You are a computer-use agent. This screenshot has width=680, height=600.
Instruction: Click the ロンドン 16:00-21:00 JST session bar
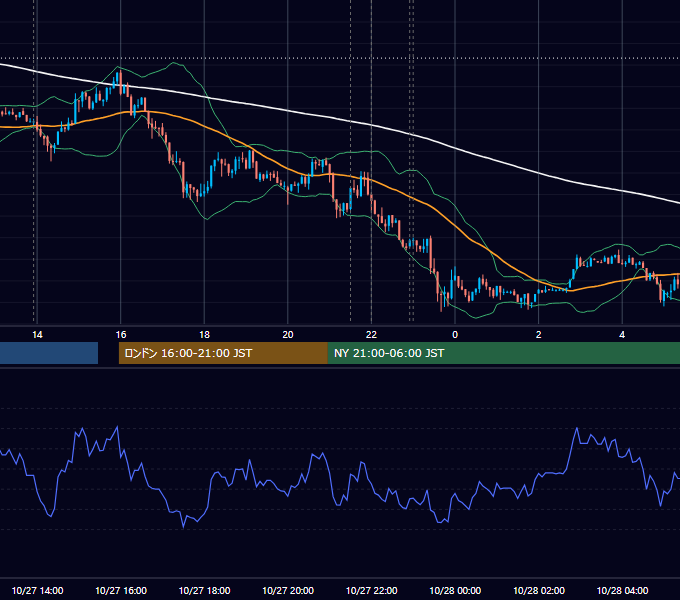[x=223, y=353]
